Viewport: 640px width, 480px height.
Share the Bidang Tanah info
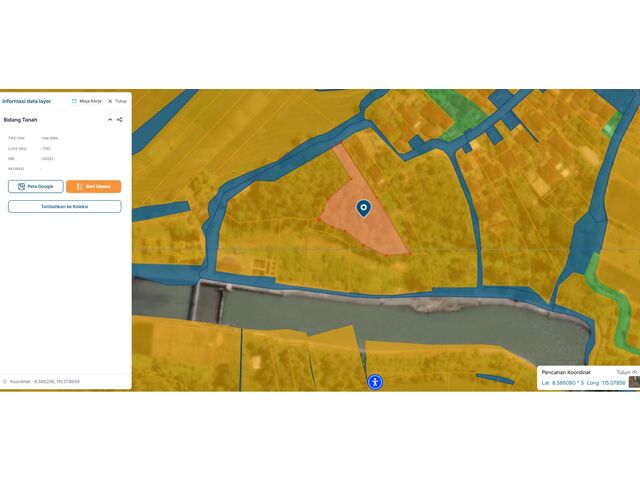[x=120, y=120]
